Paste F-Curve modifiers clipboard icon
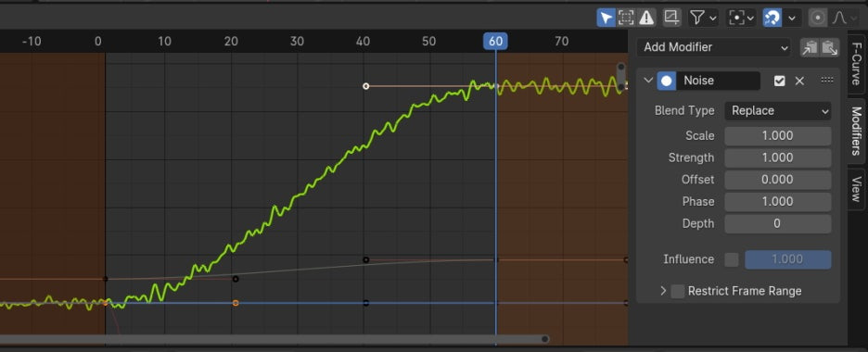Viewport: 868px width, 352px height. (829, 47)
